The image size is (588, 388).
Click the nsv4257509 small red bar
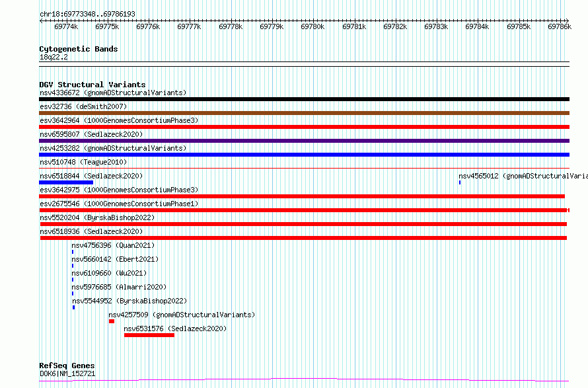112,321
